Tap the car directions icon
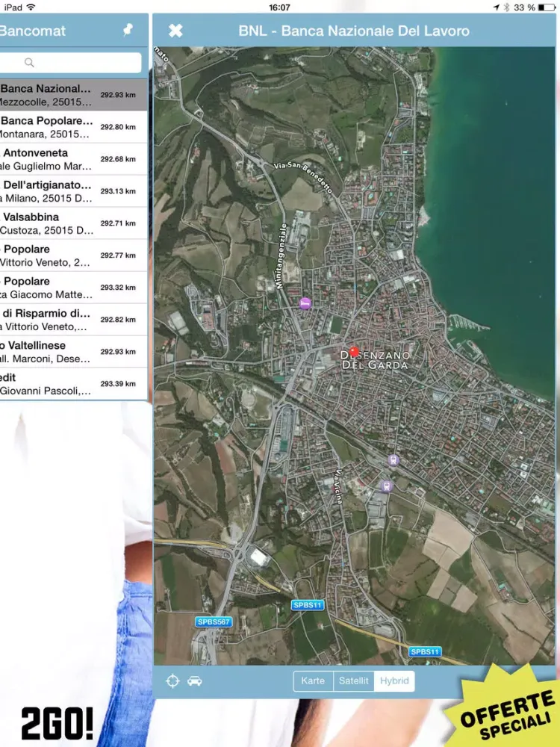Image resolution: width=560 pixels, height=747 pixels. (x=194, y=681)
